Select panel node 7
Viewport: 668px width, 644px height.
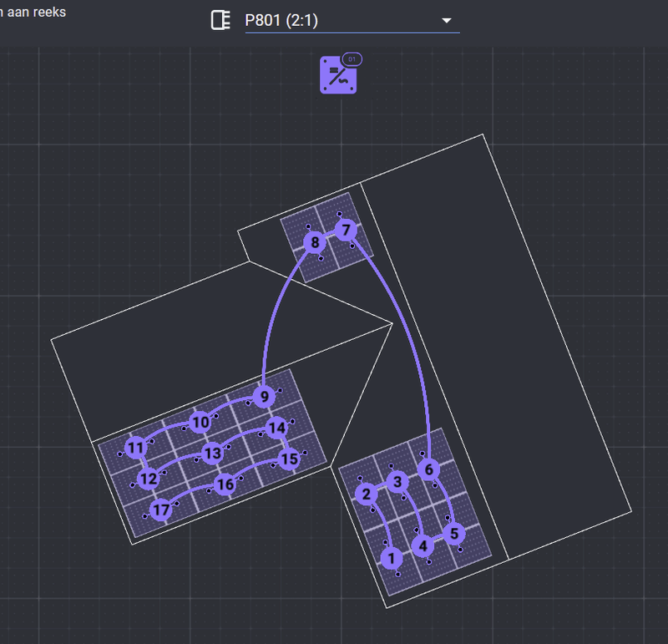click(x=346, y=231)
